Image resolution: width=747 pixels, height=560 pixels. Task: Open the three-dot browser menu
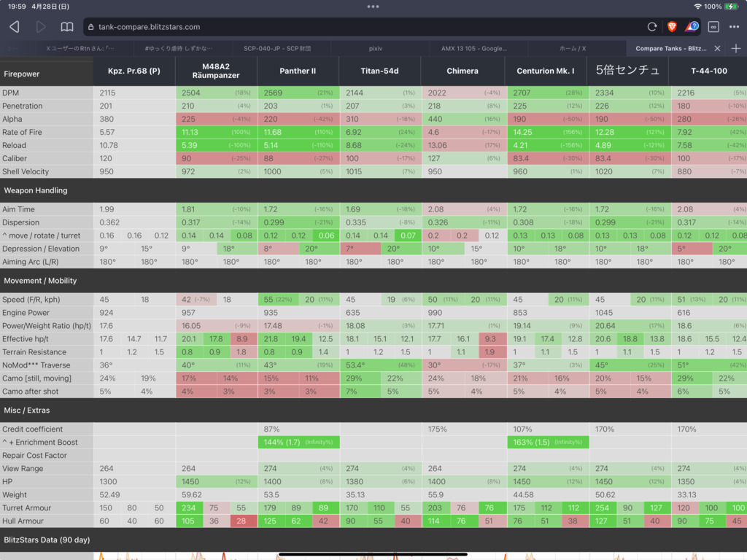pyautogui.click(x=735, y=27)
